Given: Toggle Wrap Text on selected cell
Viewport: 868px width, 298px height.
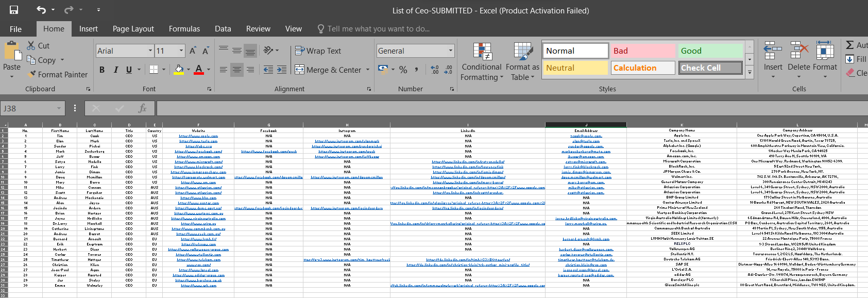Looking at the screenshot, I should click(x=318, y=51).
